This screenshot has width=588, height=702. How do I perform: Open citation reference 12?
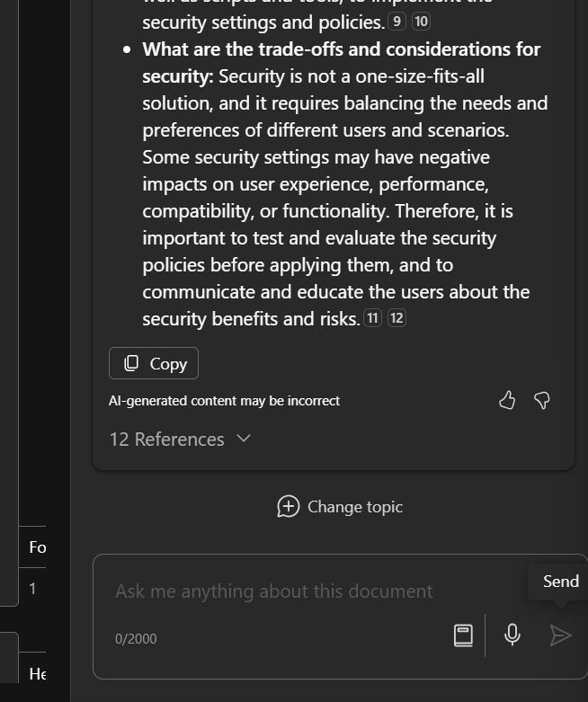(396, 317)
